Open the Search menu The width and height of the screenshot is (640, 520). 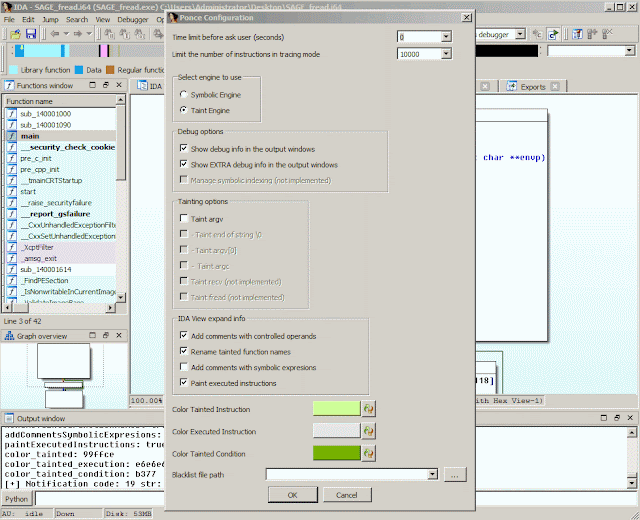click(77, 19)
